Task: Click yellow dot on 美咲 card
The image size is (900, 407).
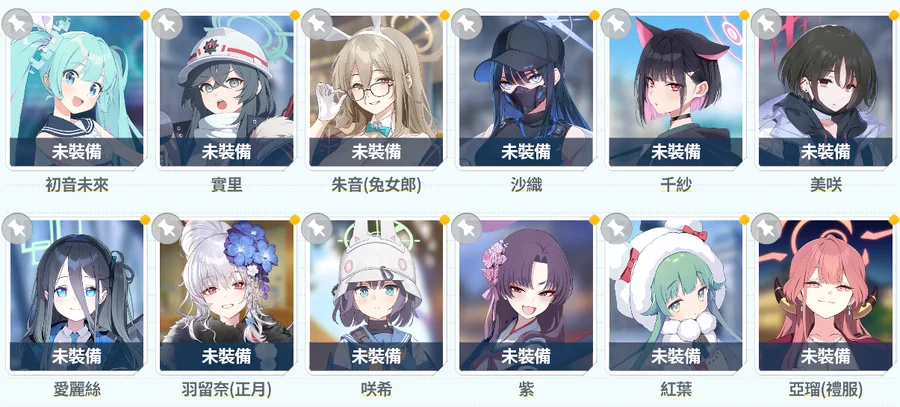Action: click(894, 14)
